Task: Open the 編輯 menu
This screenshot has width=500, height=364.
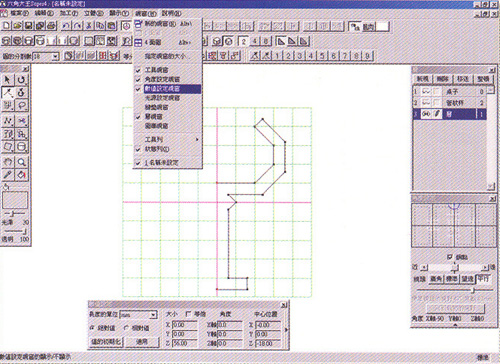Action: click(44, 13)
